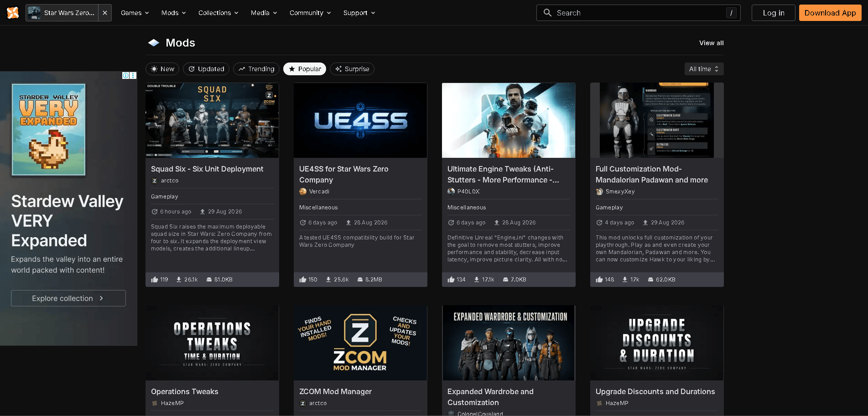
Task: Open UE4SS for Star Wars Zero Company title
Action: [344, 174]
